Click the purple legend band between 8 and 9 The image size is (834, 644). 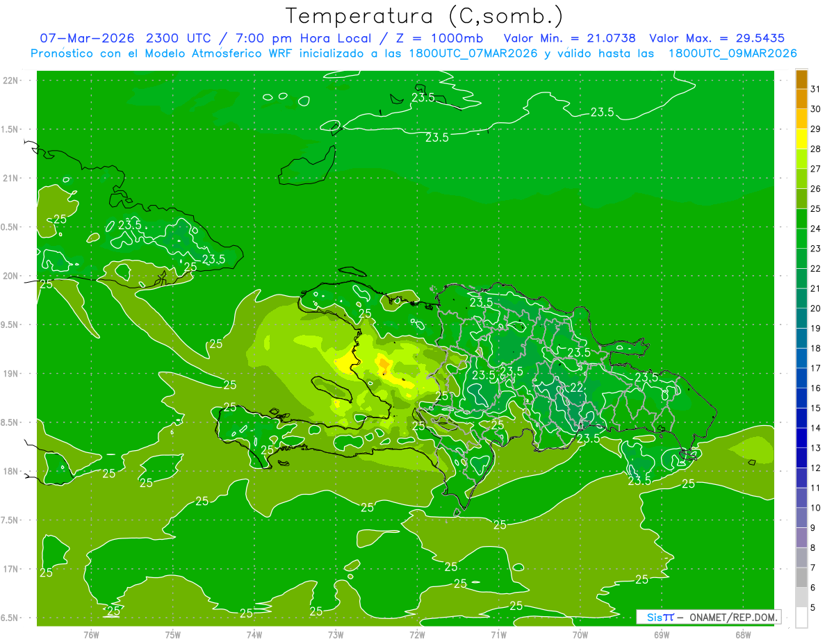click(x=801, y=538)
